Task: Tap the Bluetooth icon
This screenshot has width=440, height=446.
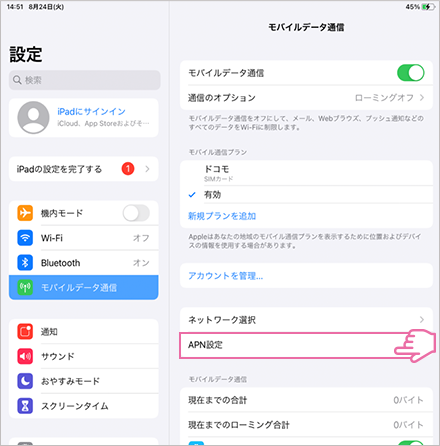Action: (25, 263)
